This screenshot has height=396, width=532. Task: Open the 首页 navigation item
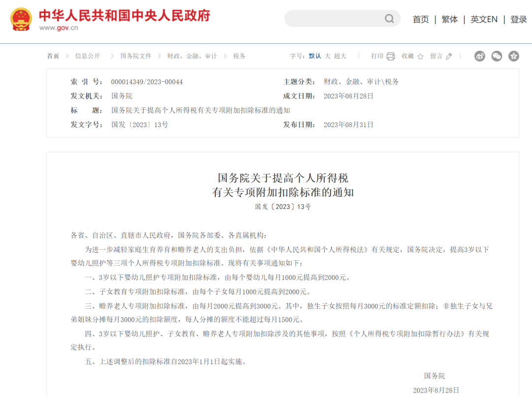click(421, 19)
